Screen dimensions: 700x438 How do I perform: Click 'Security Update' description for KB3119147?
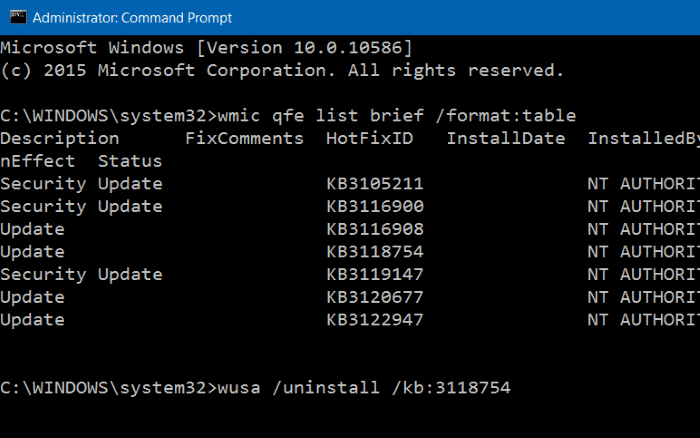81,275
